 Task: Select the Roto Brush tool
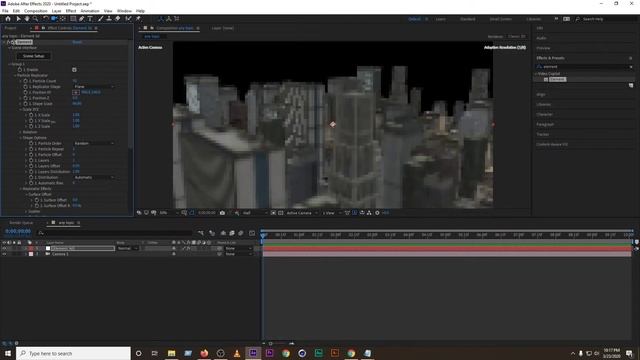[x=129, y=19]
